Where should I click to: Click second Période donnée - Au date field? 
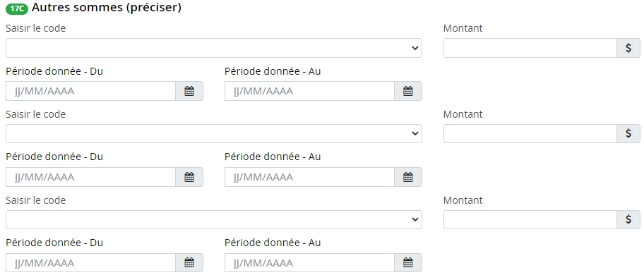tap(310, 177)
